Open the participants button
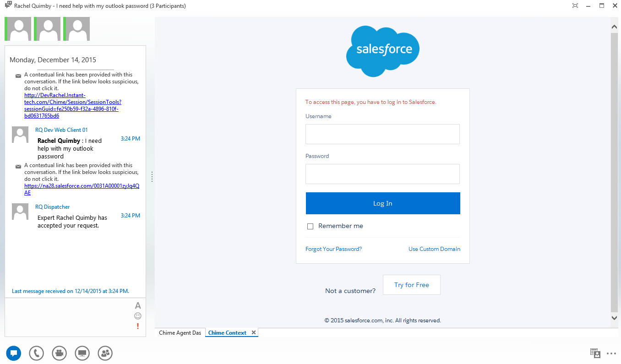The image size is (621, 364). [x=105, y=353]
